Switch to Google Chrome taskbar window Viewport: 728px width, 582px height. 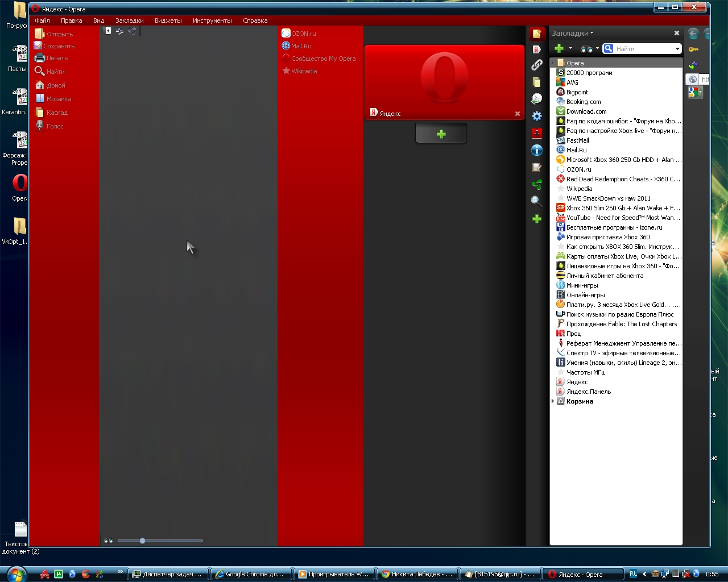coord(251,574)
